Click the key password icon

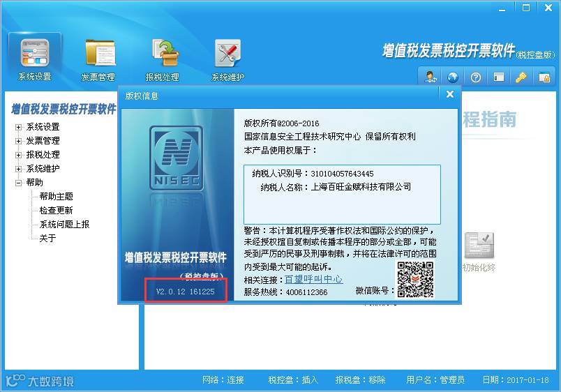521,77
